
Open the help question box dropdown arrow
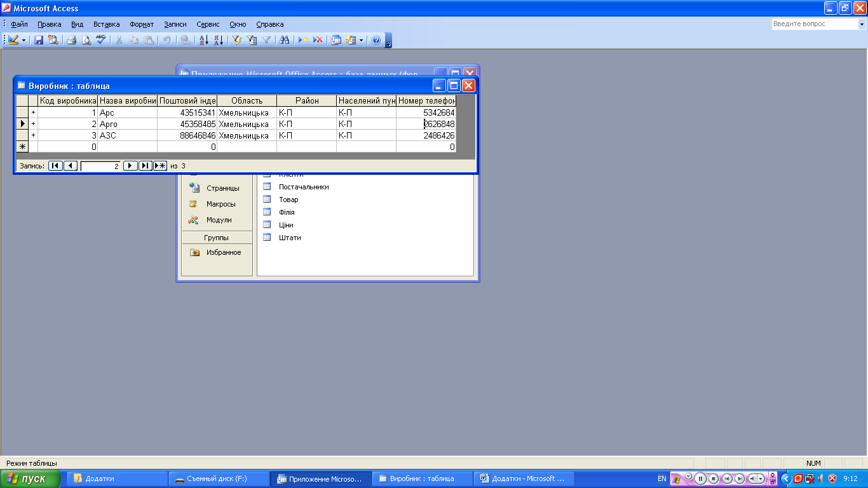[x=862, y=24]
